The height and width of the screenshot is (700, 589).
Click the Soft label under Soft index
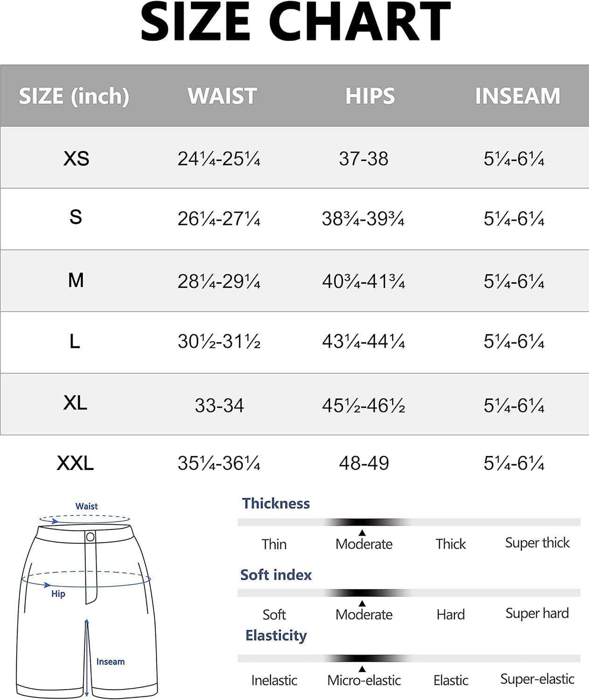point(274,615)
